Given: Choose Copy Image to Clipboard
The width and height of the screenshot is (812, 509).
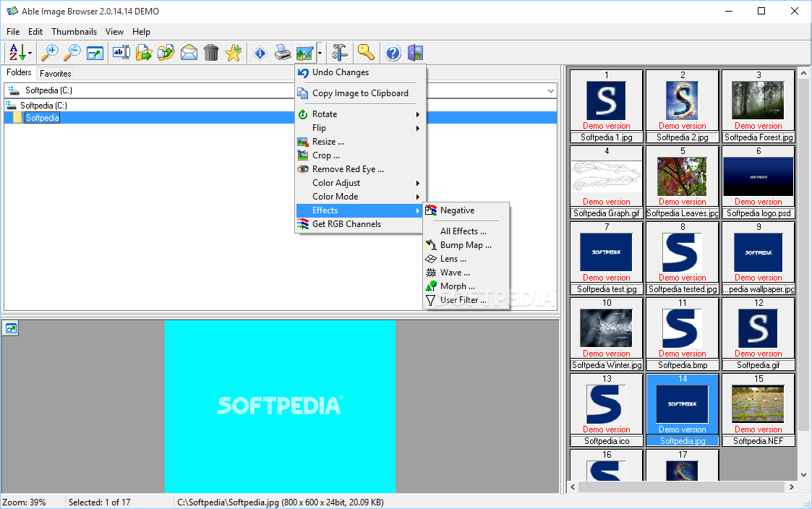Looking at the screenshot, I should (360, 93).
